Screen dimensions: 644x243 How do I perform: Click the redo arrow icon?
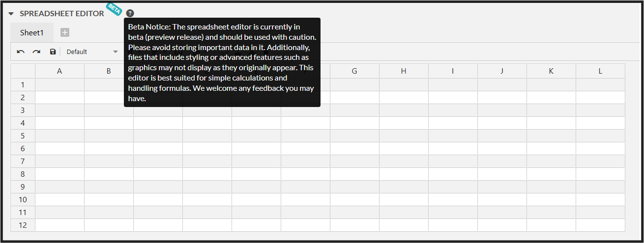(x=36, y=52)
